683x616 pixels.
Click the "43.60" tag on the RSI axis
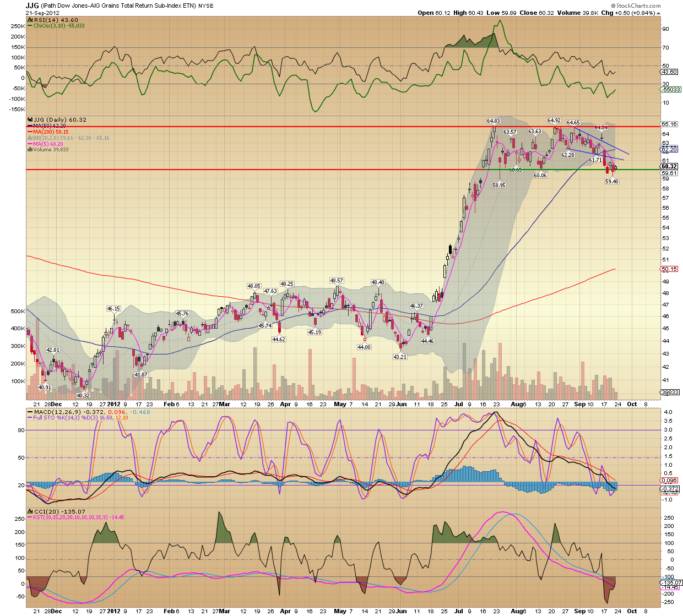coord(669,72)
